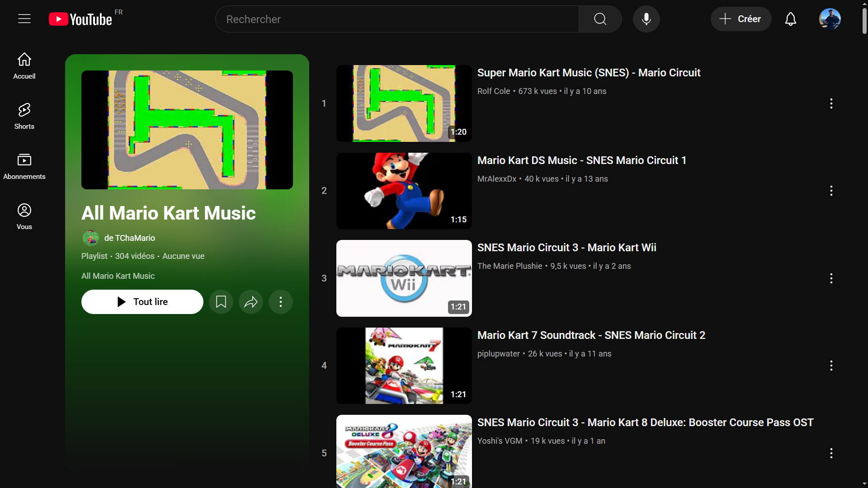The width and height of the screenshot is (868, 488).
Task: Click the Rechercher search field
Action: click(397, 19)
